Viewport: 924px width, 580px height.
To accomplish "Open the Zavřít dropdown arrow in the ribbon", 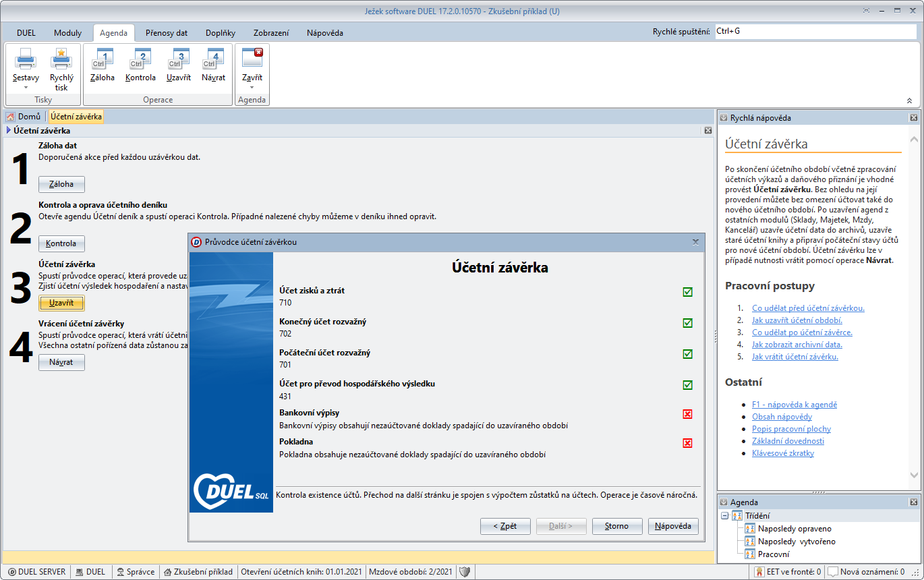I will (x=252, y=88).
